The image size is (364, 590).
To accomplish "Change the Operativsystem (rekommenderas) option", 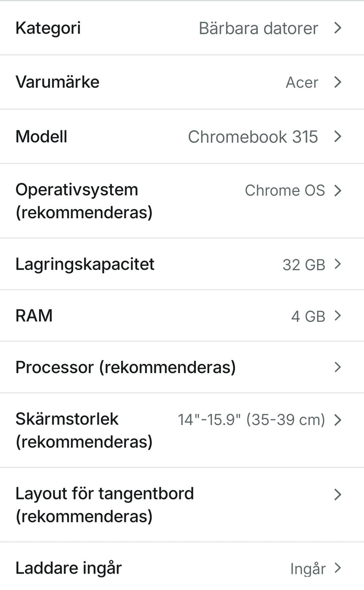I will click(x=84, y=201).
